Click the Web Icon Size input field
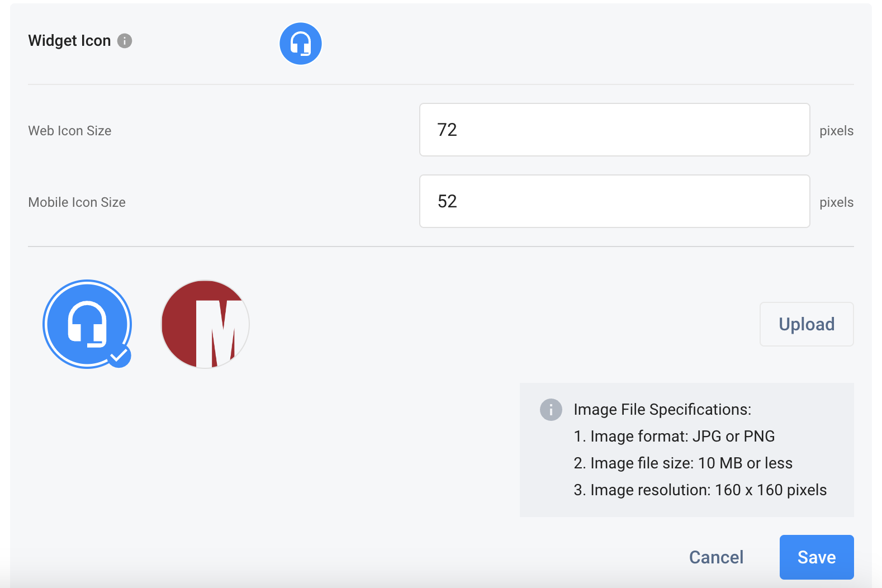The width and height of the screenshot is (882, 588). (x=615, y=130)
